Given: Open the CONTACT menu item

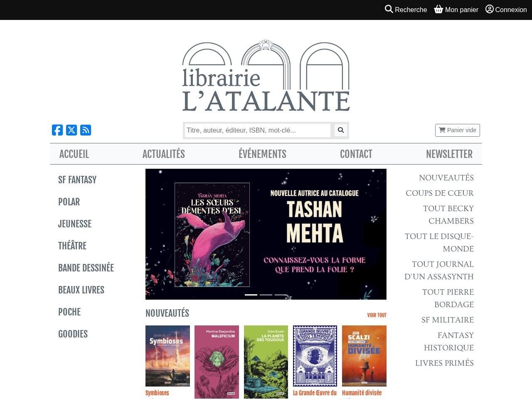Looking at the screenshot, I should (x=356, y=154).
